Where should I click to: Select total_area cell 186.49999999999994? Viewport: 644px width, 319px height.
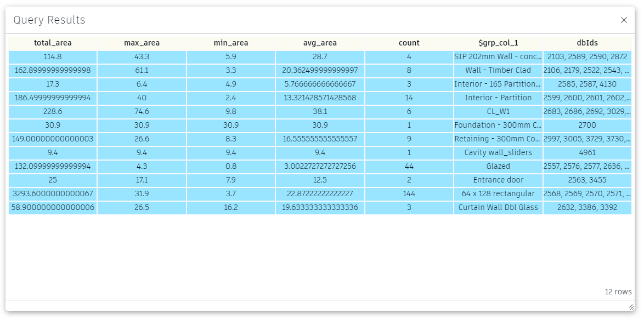coord(53,98)
